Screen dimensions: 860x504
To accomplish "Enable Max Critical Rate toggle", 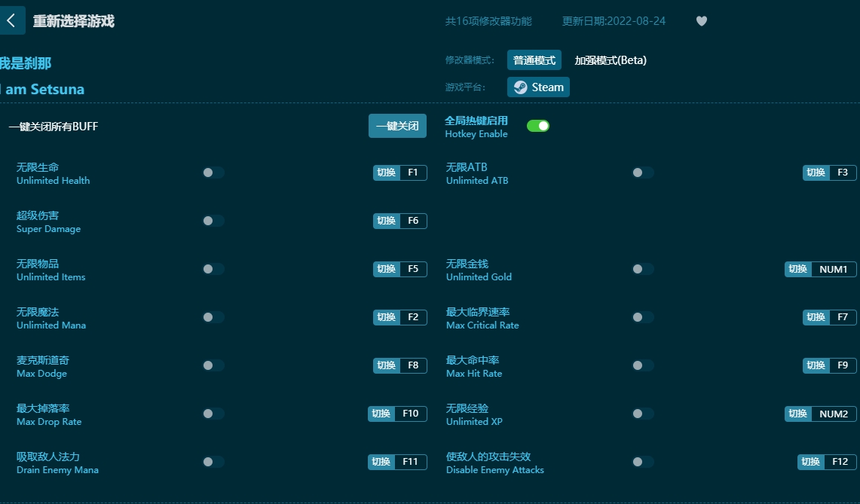I will tap(643, 317).
